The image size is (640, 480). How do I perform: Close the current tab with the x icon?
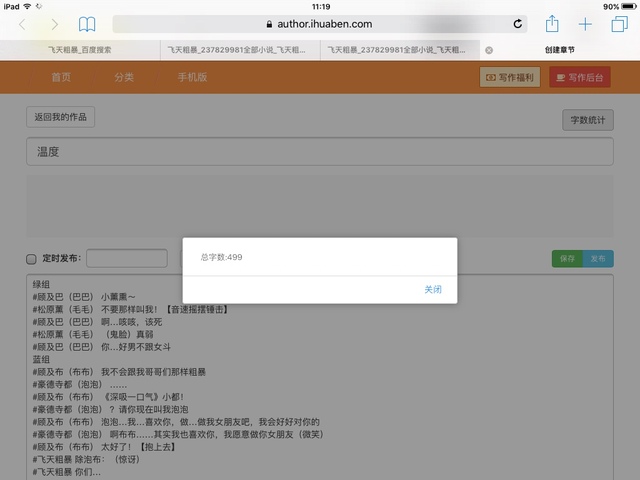click(x=489, y=49)
